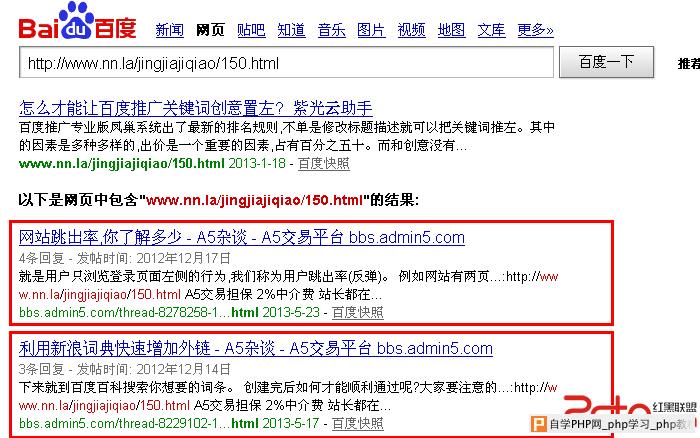This screenshot has width=700, height=438.
Task: Click URL bbs.admin5.com/thread-8278258-1...html
Action: 138,312
